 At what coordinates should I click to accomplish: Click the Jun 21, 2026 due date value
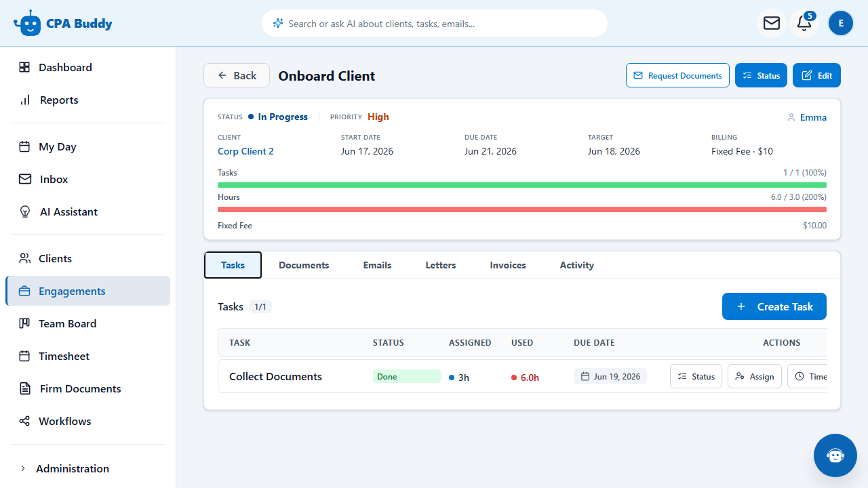(490, 151)
